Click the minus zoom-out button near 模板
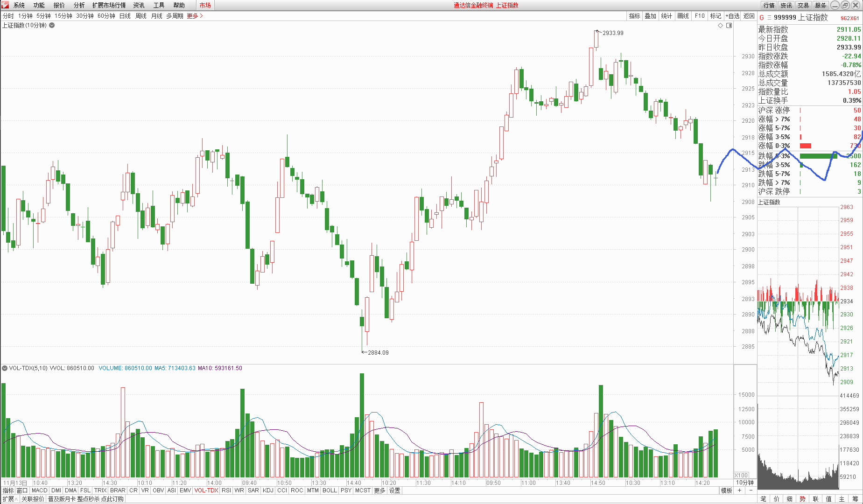The height and width of the screenshot is (504, 863). click(x=751, y=490)
